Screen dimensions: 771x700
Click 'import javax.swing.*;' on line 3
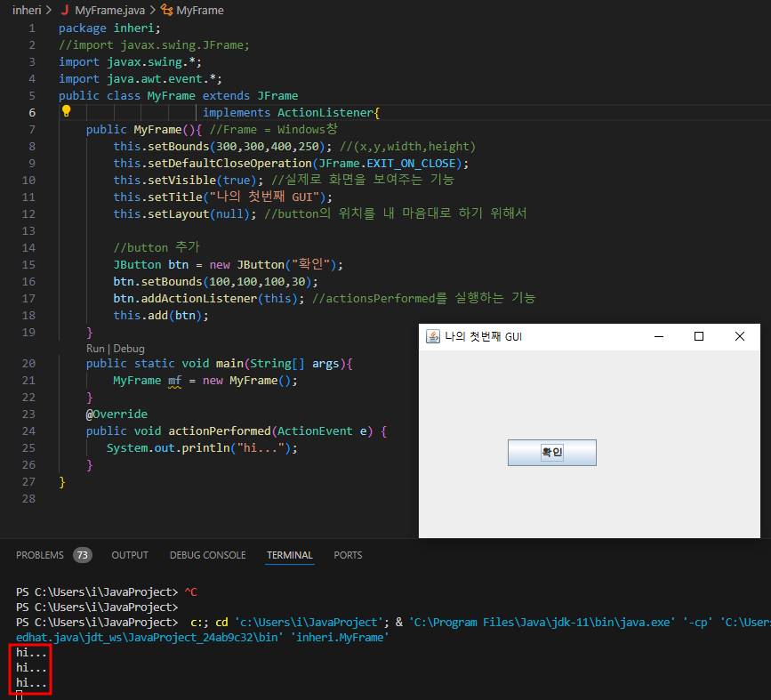(131, 62)
